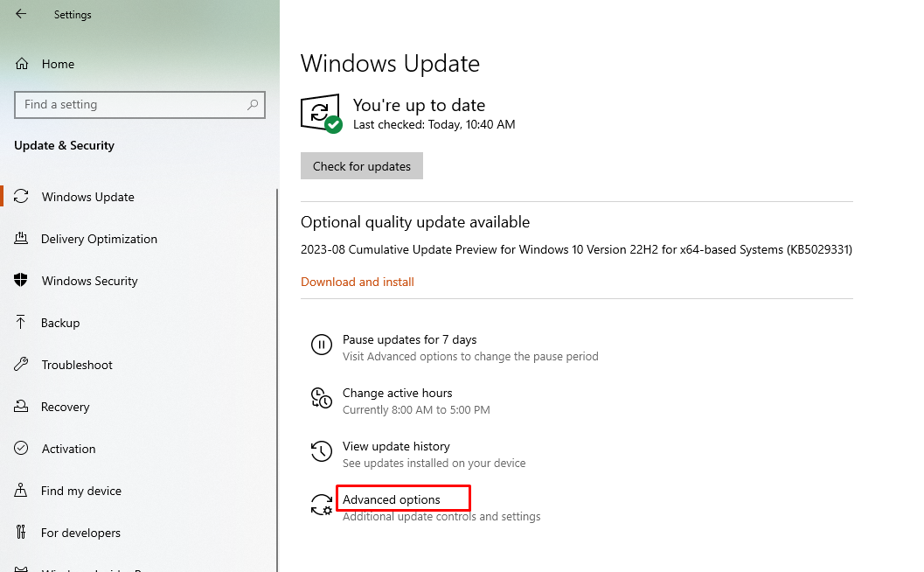Click the KB5029331 cumulative update text
This screenshot has width=924, height=572.
point(576,249)
